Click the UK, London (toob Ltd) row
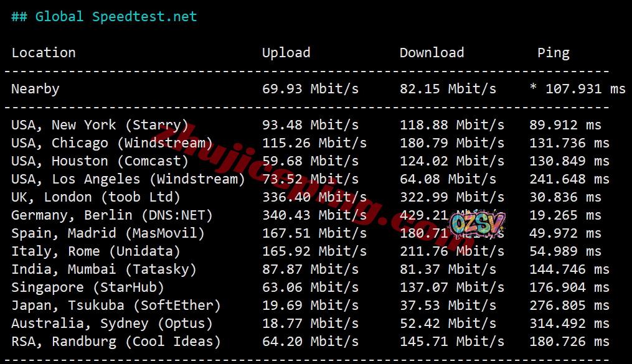The width and height of the screenshot is (632, 364). (96, 197)
